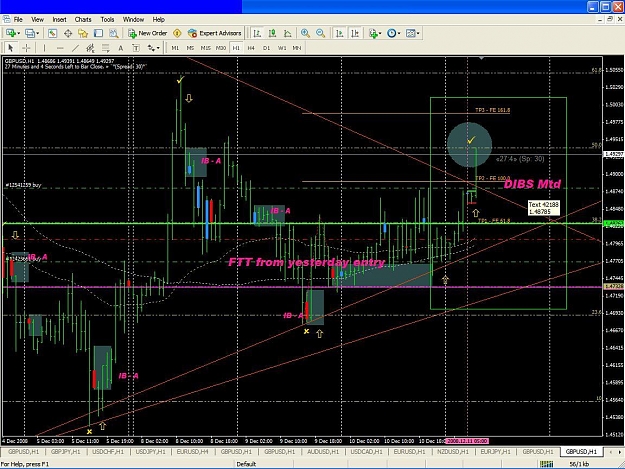Select the Cursor arrow tool
625x469 pixels.
coord(11,48)
